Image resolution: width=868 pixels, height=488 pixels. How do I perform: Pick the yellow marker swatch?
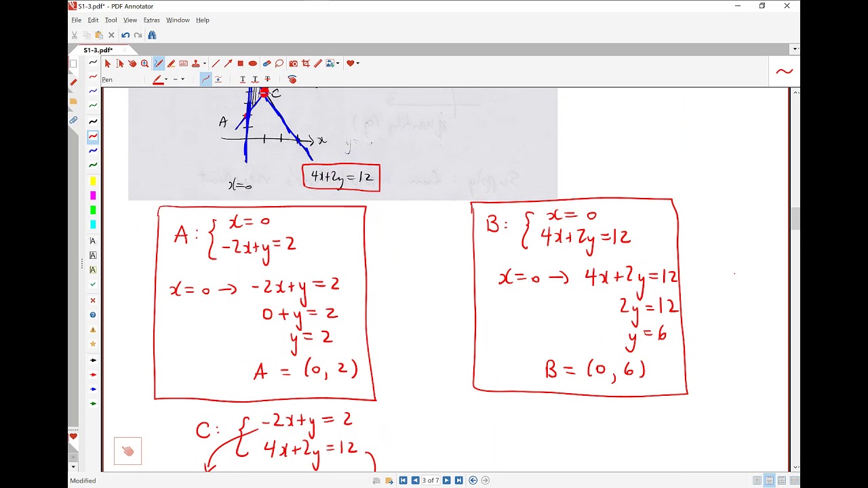[93, 181]
